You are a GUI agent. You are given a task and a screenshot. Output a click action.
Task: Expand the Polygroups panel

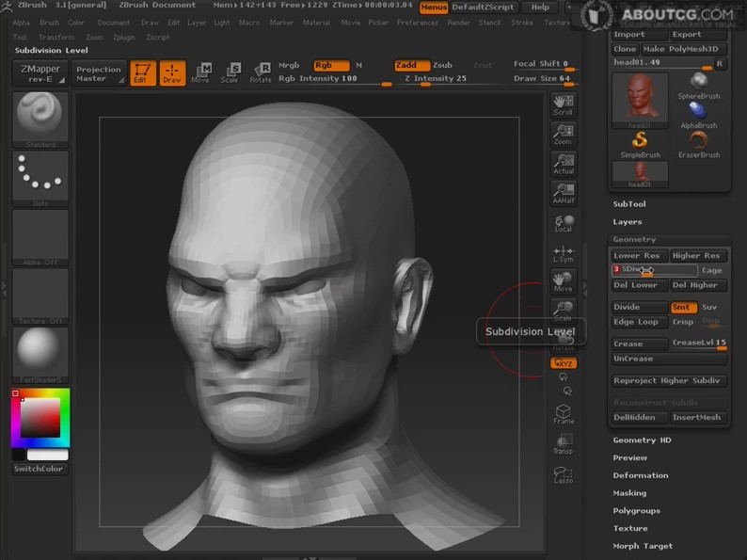pyautogui.click(x=637, y=510)
